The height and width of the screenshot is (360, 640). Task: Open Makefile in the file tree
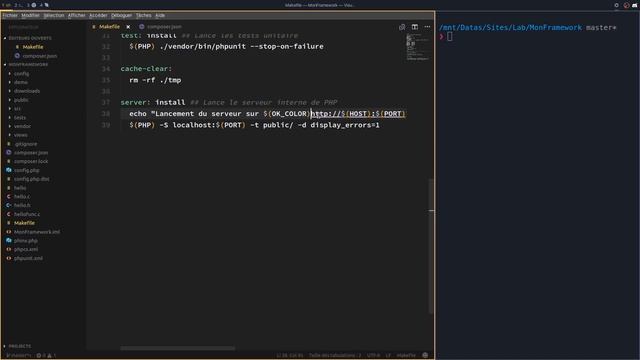[x=24, y=223]
